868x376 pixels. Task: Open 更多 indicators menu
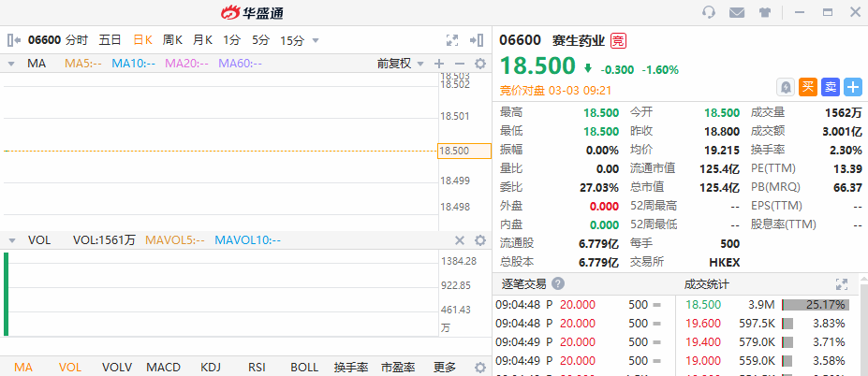[445, 368]
